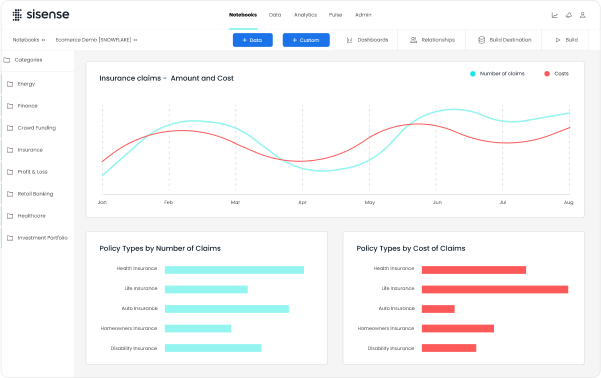Open the user profile icon
The image size is (601, 378).
coord(583,15)
